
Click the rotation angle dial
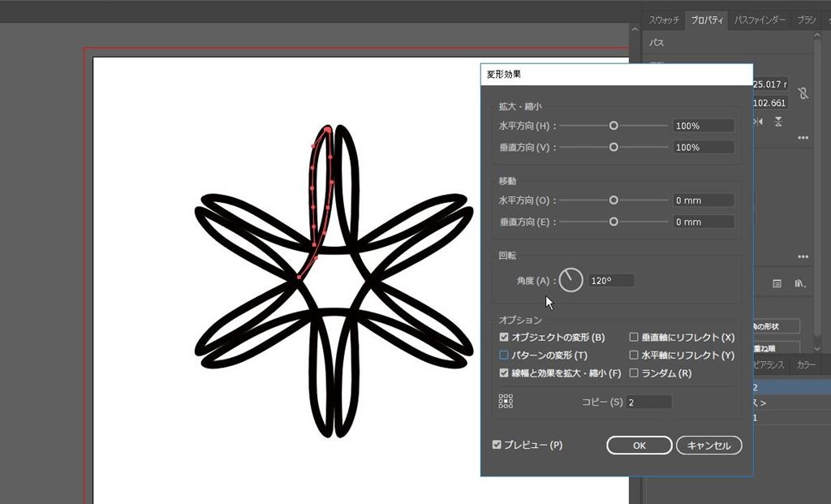571,281
